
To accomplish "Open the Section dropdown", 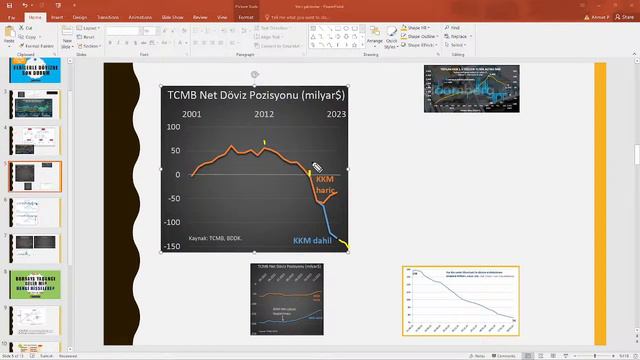I will 89,46.
